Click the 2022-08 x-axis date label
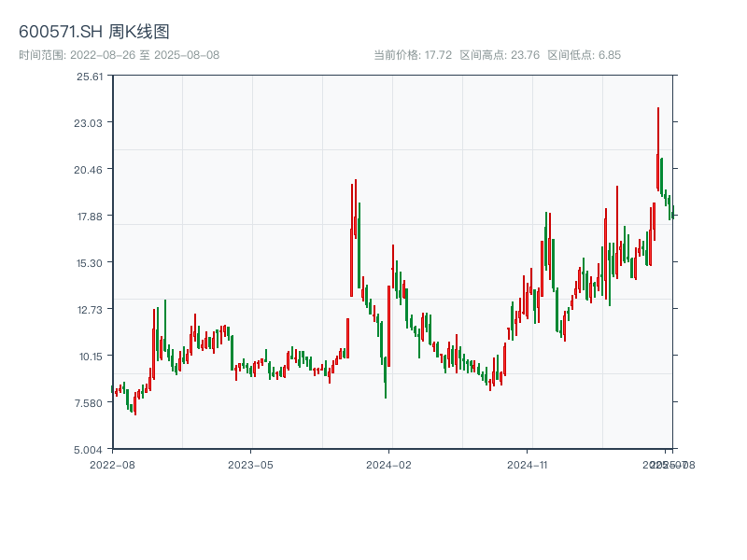This screenshot has width=747, height=560. [112, 464]
